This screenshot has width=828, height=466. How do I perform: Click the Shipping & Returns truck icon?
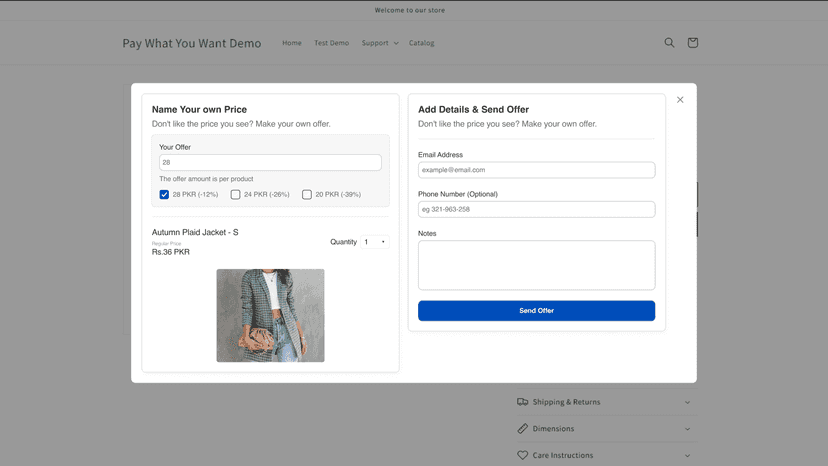click(x=522, y=402)
